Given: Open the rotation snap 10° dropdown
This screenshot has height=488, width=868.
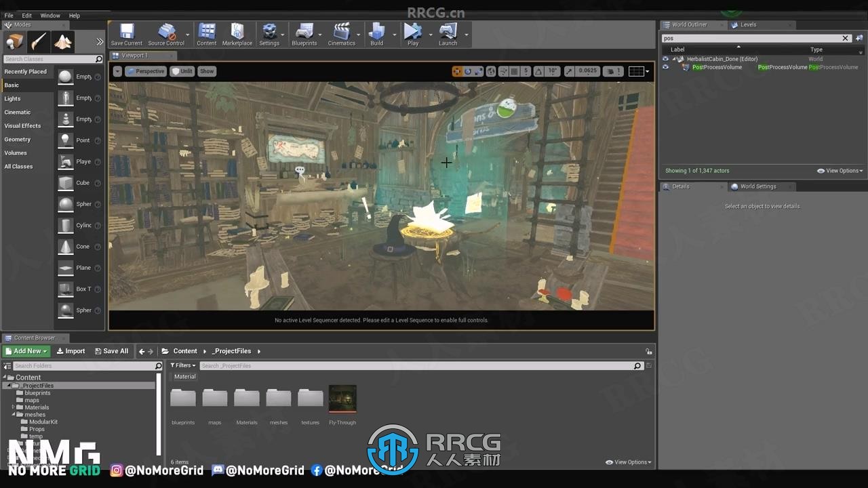Looking at the screenshot, I should click(553, 71).
